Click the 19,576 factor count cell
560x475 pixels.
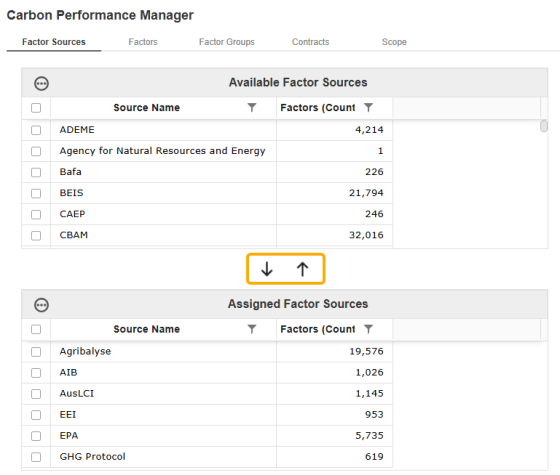click(335, 351)
